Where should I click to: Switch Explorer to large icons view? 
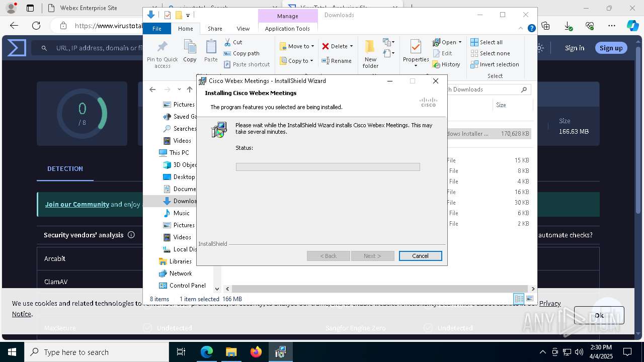(x=529, y=299)
